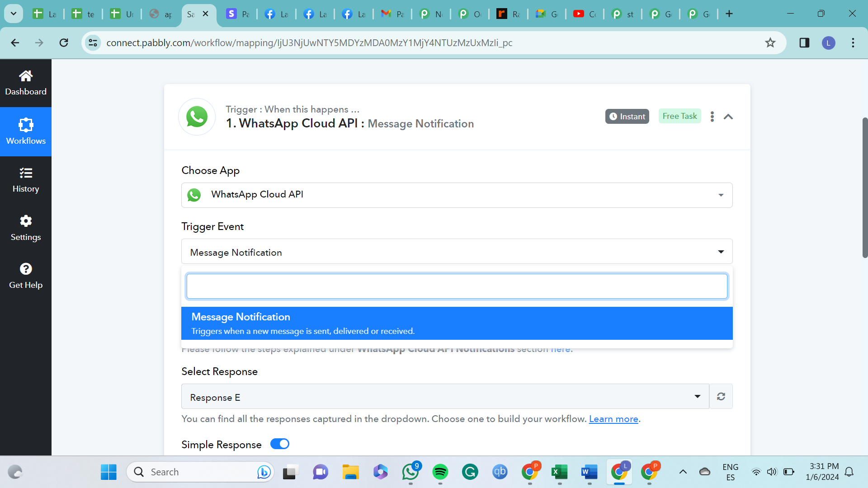Show hidden system tray icons
Viewport: 868px width, 488px height.
click(683, 472)
